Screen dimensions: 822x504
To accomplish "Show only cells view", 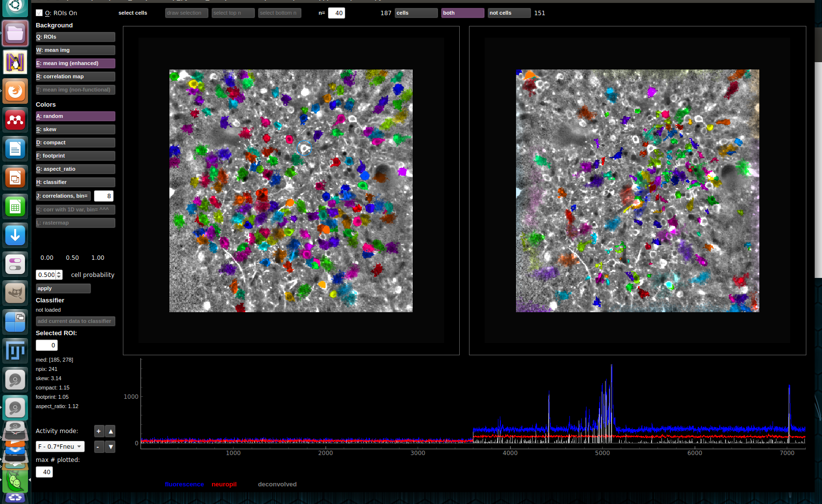I will click(x=416, y=13).
